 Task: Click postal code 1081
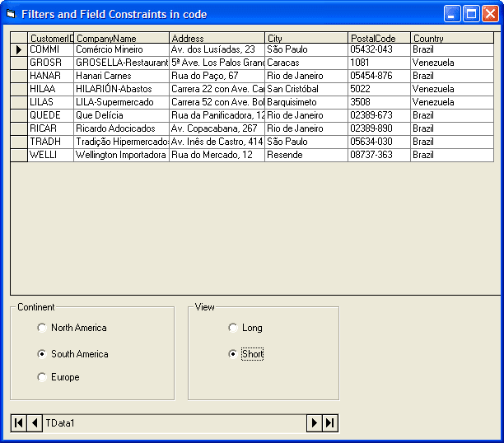[380, 63]
